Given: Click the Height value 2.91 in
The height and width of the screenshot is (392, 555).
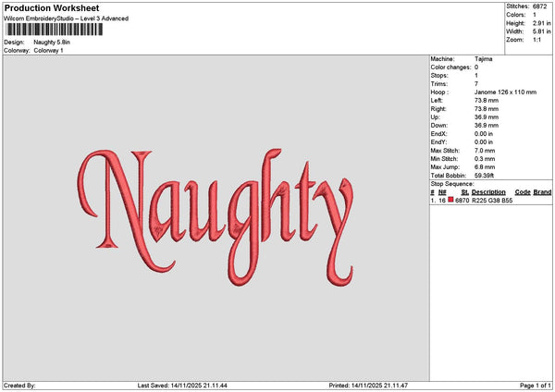Looking at the screenshot, I should 541,23.
